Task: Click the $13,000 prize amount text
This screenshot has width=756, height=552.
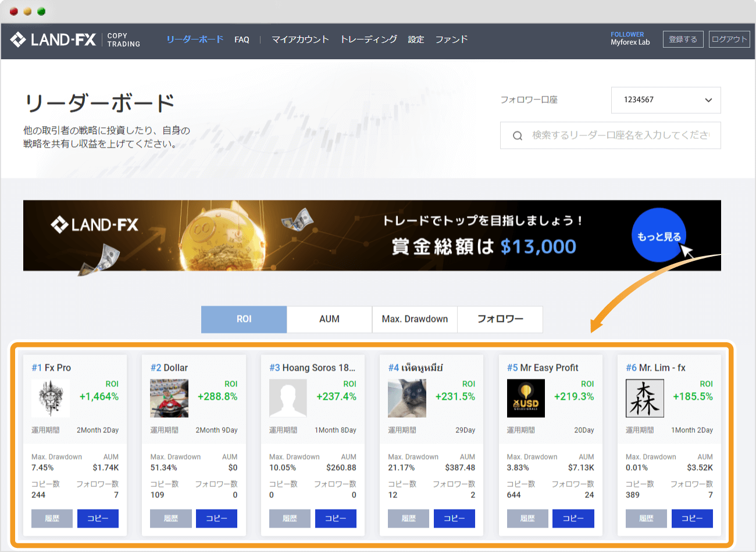Action: click(539, 247)
